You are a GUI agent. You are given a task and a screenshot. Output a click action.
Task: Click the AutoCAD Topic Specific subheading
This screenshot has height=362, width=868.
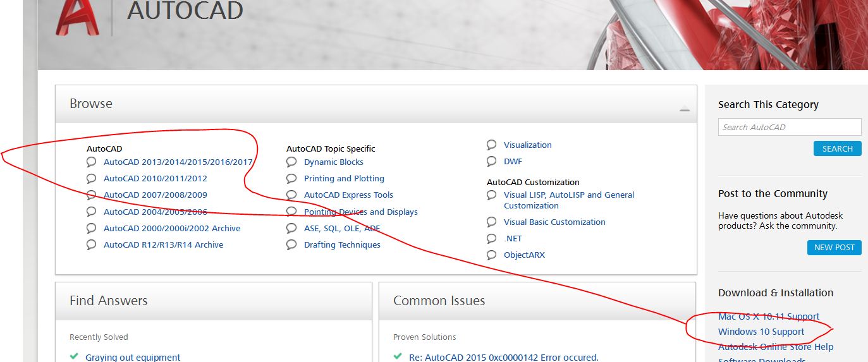tap(331, 149)
